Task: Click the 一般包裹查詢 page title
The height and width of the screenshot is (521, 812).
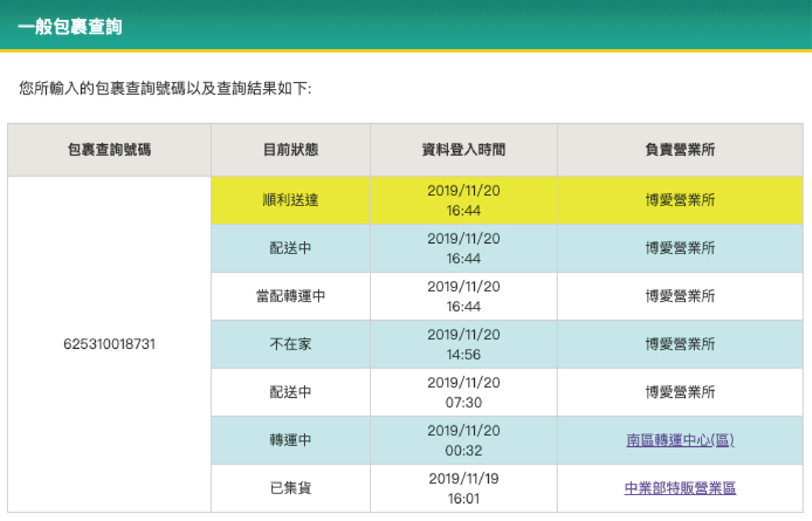Action: click(x=70, y=26)
